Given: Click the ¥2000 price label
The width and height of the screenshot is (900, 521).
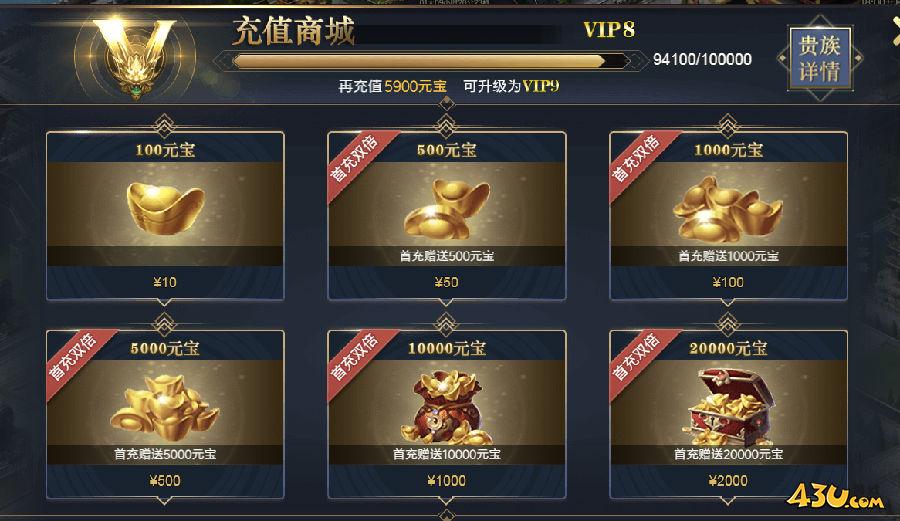Looking at the screenshot, I should [728, 481].
